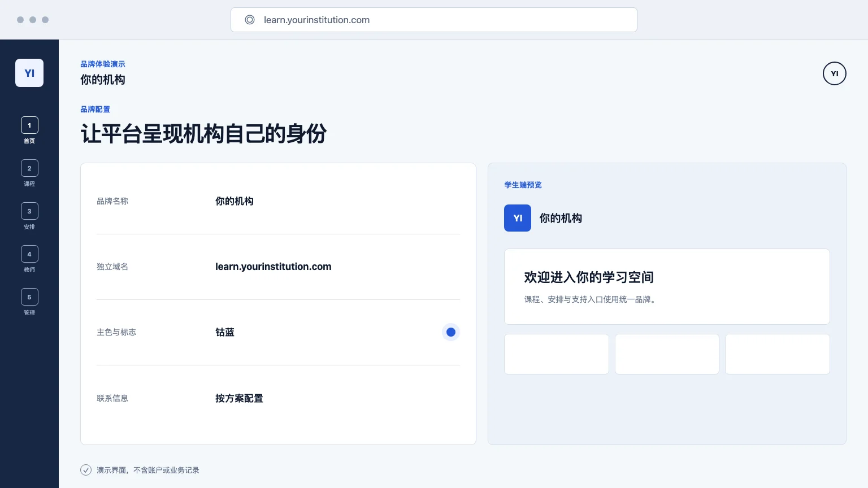Image resolution: width=868 pixels, height=488 pixels.
Task: Click the 学生端预览 heading
Action: pyautogui.click(x=523, y=185)
